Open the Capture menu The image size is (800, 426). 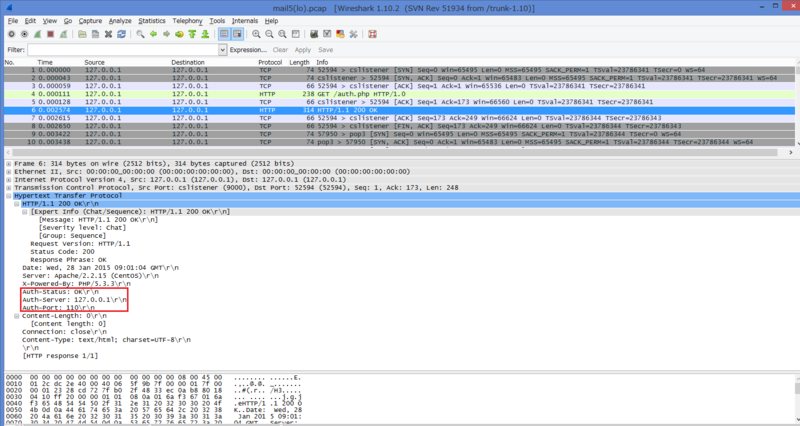pos(90,21)
